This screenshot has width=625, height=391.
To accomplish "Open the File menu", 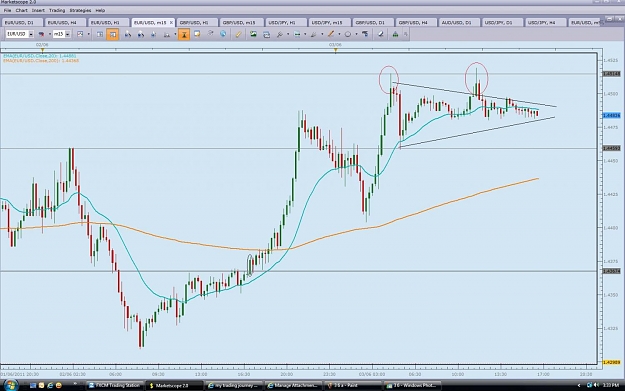I will [x=7, y=10].
